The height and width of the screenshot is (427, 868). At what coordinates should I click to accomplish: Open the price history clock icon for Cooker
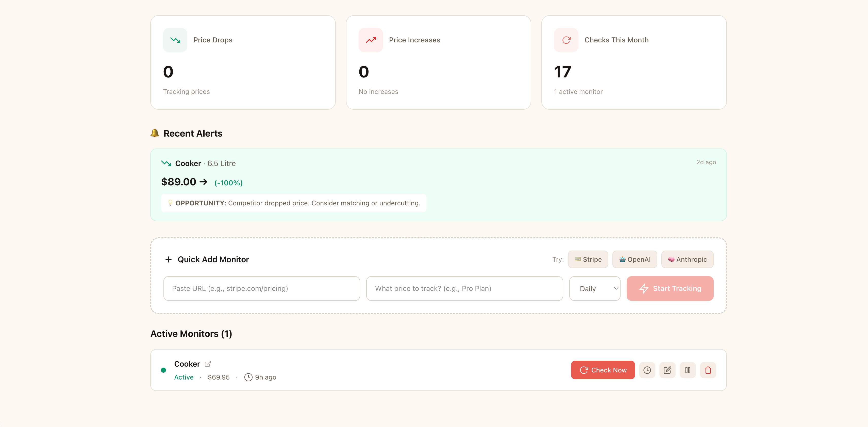pyautogui.click(x=647, y=370)
